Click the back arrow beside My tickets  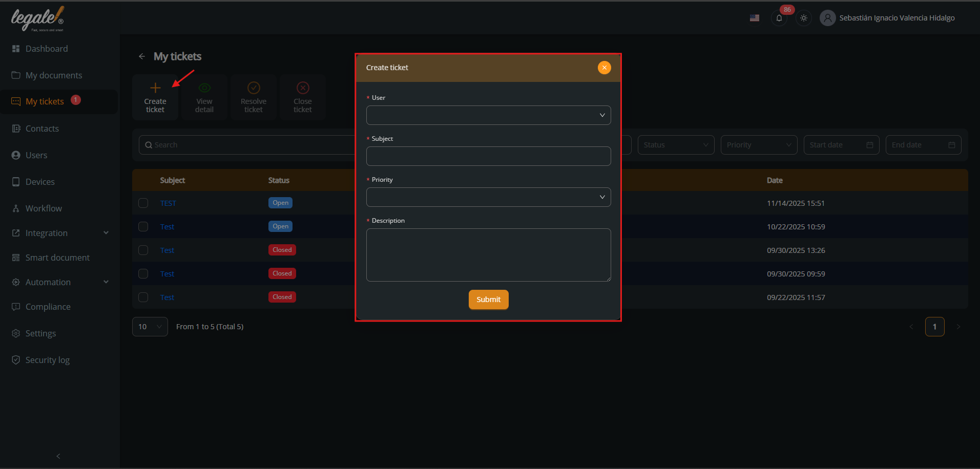coord(142,56)
